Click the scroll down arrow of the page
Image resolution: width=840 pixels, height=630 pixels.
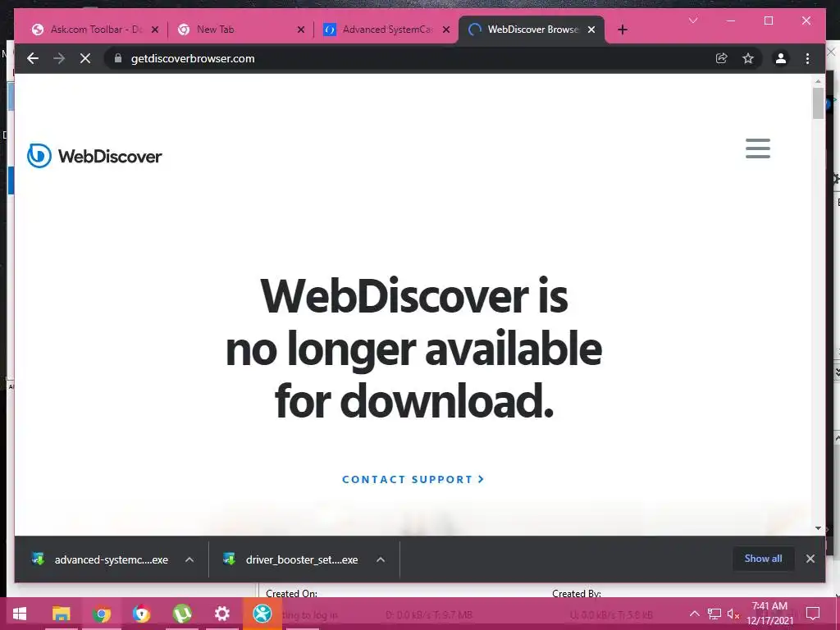[x=818, y=528]
